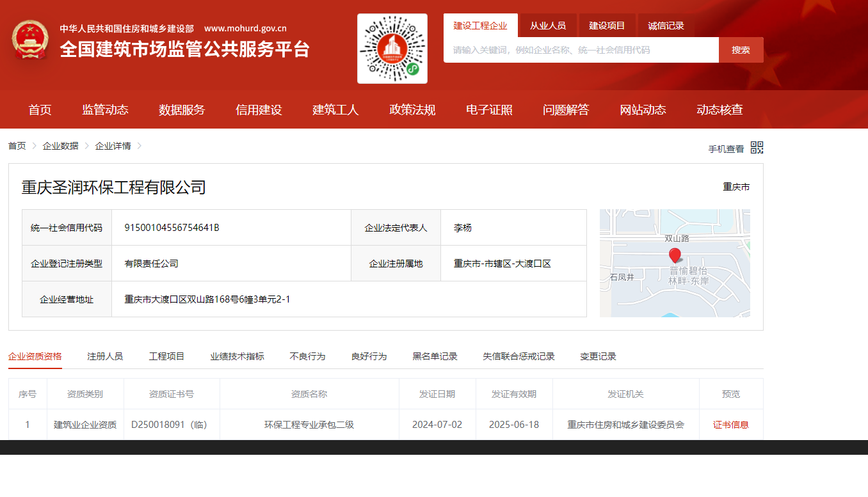Click the national emblem logo

point(30,40)
